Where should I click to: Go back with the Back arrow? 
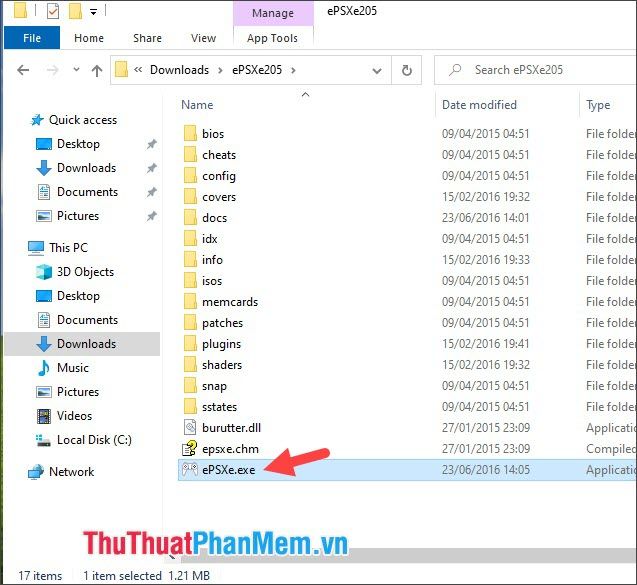pyautogui.click(x=23, y=70)
